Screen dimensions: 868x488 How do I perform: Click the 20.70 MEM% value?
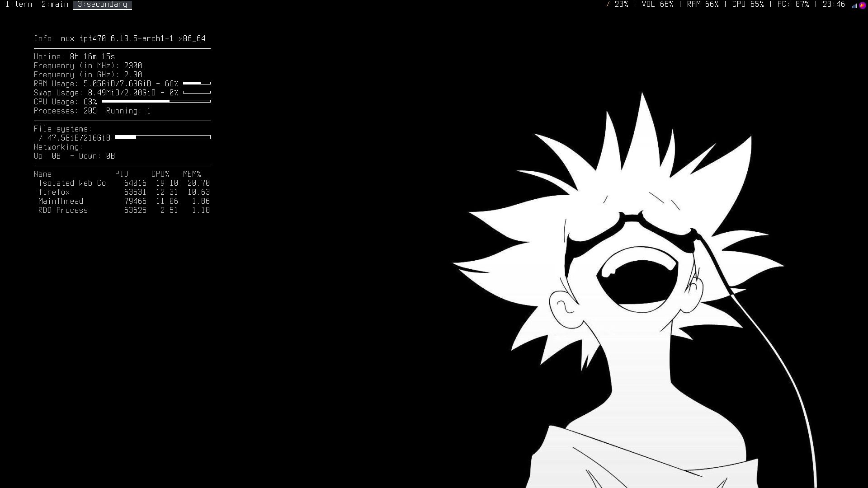point(199,183)
